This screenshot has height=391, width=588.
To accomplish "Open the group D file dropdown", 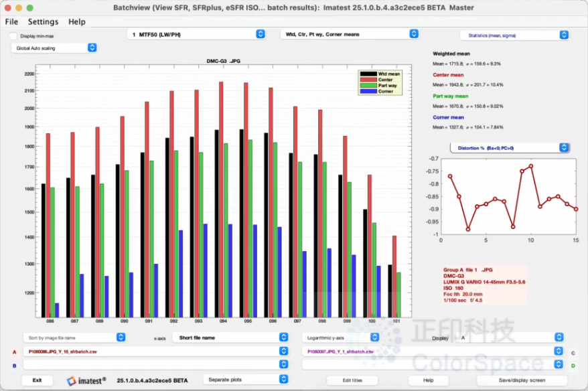I will click(x=433, y=364).
